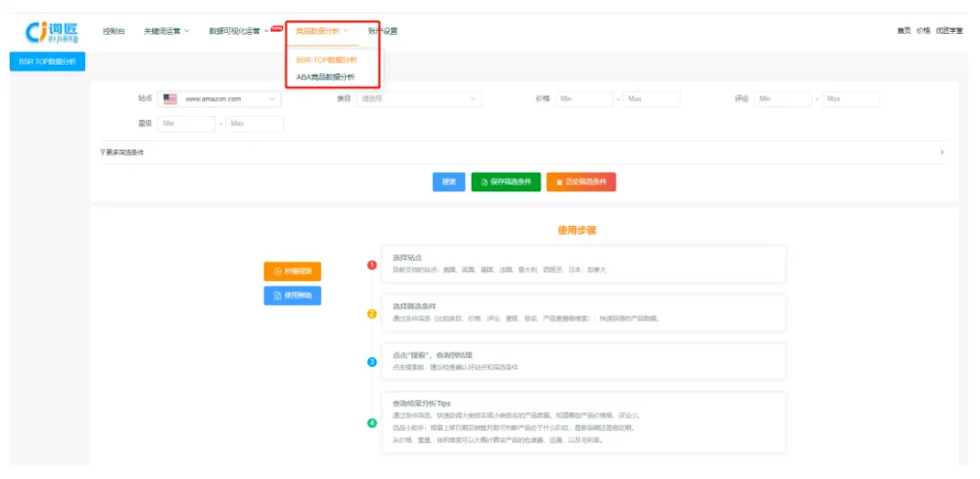Click the red NEW badge on 数据可视化运营
980x479 pixels.
coord(276,28)
